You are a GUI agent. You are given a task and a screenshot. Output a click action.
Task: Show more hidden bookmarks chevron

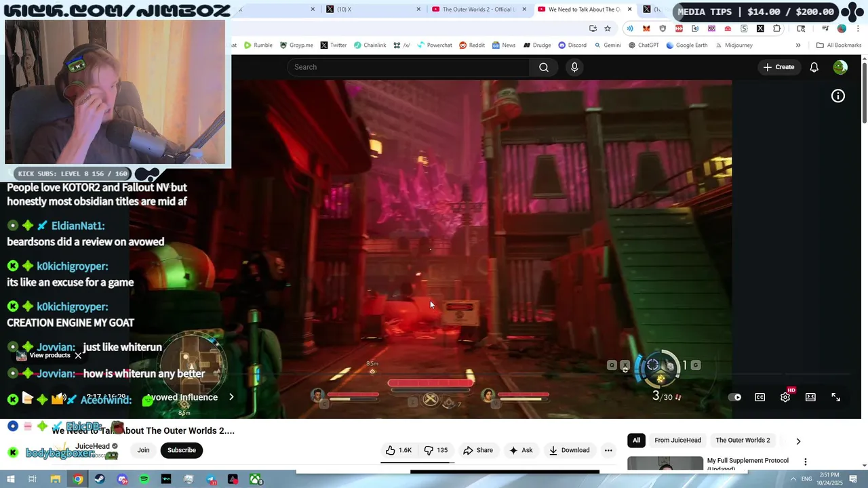[798, 45]
